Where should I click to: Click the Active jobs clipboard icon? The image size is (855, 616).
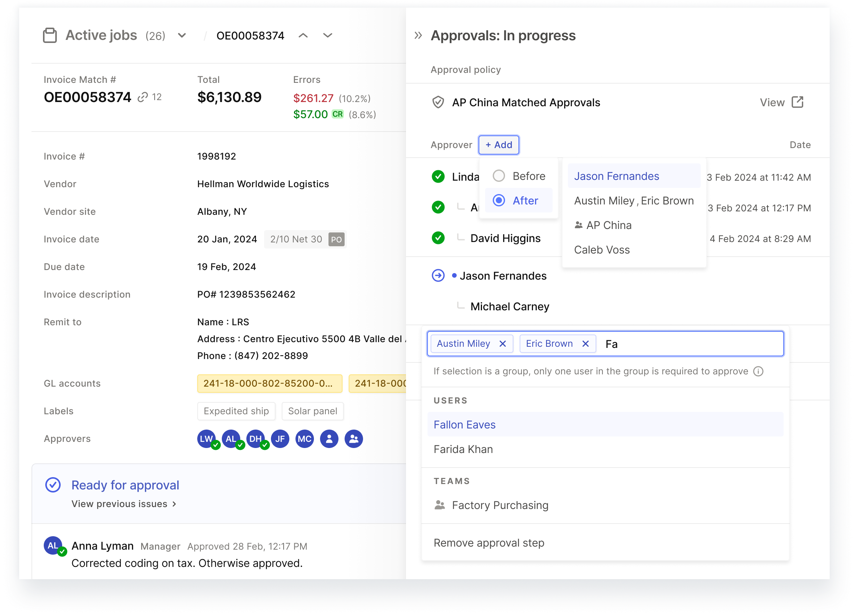click(x=50, y=35)
